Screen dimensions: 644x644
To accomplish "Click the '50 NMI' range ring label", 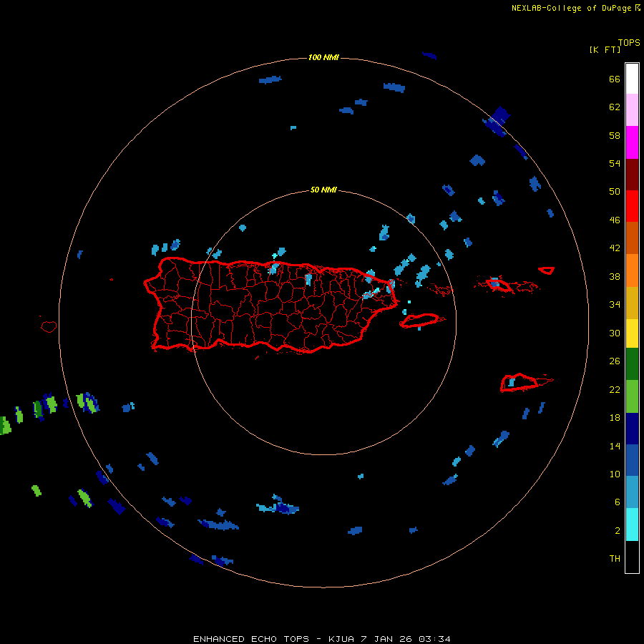I will coord(323,190).
